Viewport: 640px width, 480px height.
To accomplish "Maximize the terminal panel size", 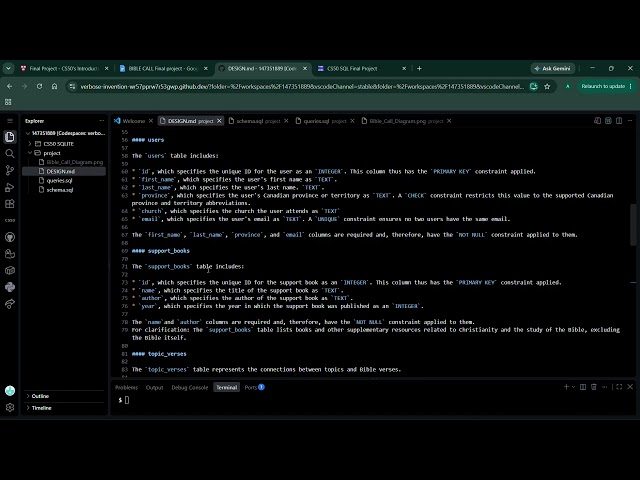I will pos(619,387).
